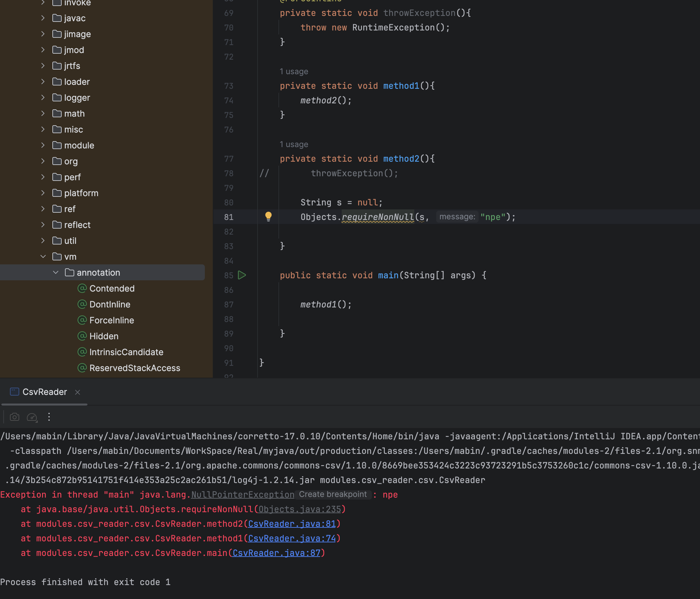Select the IntrinsicCandidate annotation item
This screenshot has width=700, height=599.
[x=126, y=352]
